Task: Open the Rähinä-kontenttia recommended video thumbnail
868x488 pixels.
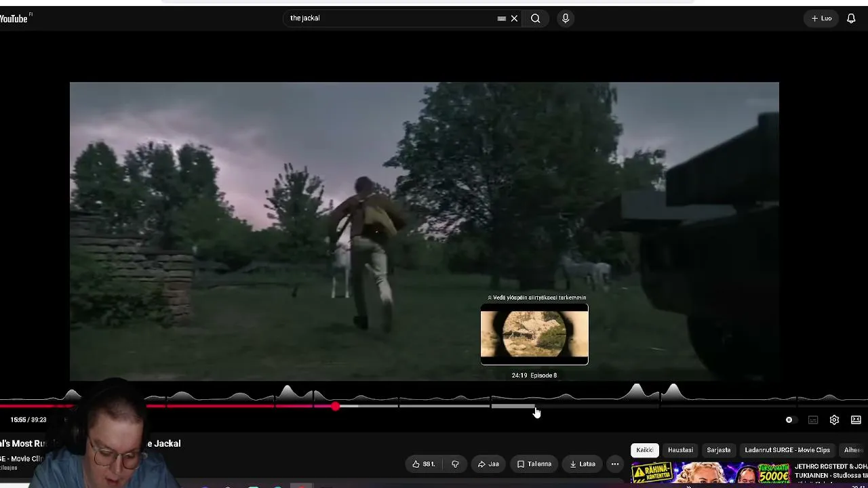Action: (711, 474)
